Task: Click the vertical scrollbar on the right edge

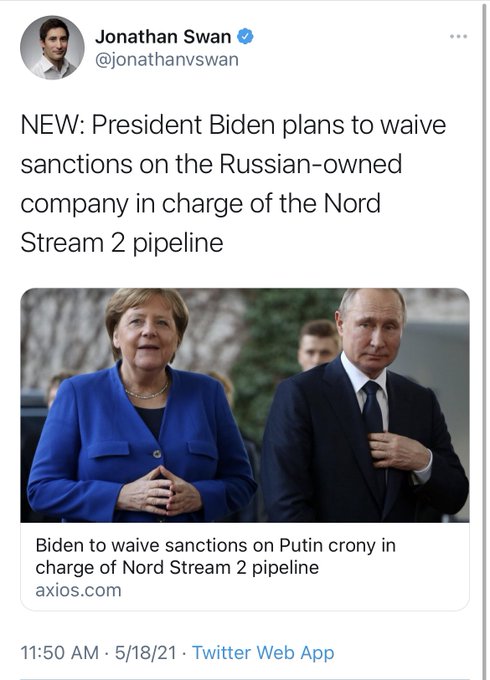Action: tap(485, 340)
